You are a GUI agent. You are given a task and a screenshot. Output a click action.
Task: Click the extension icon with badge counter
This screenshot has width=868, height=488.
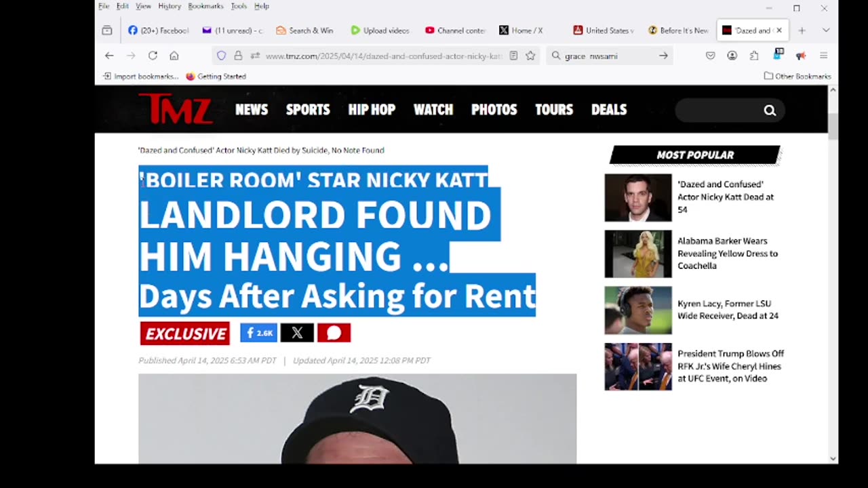(778, 54)
